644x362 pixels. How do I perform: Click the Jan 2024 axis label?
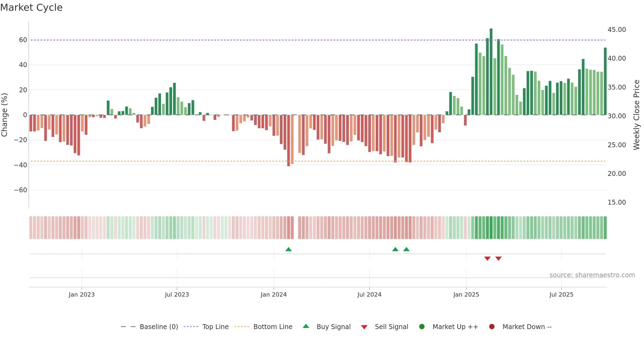point(274,294)
